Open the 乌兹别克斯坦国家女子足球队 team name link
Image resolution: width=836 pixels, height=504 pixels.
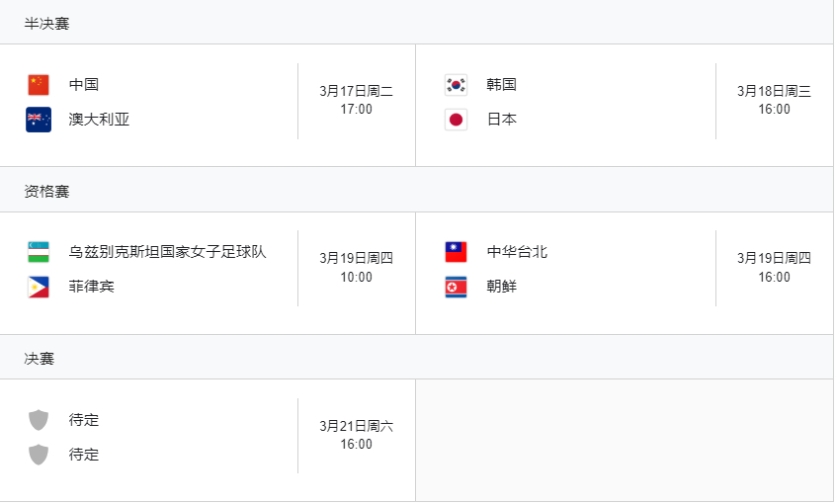point(167,252)
